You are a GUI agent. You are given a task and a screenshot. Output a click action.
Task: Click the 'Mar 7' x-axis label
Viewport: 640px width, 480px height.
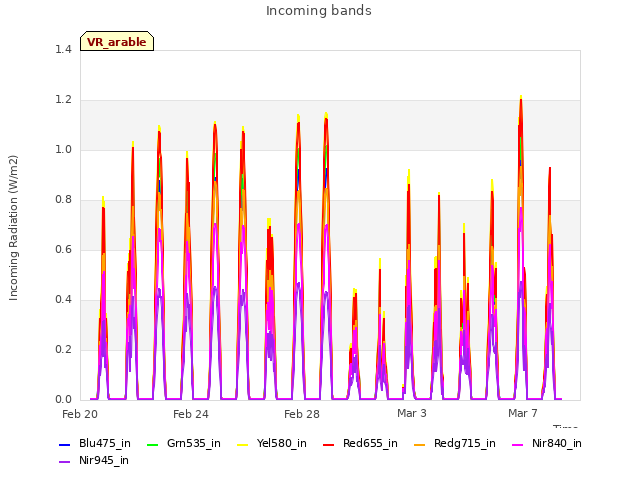[x=523, y=413]
